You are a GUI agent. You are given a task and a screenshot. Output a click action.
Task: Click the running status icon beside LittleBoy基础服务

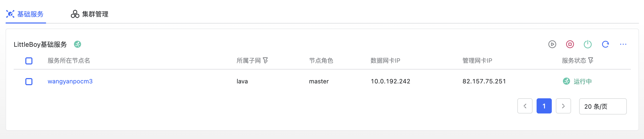click(x=78, y=44)
